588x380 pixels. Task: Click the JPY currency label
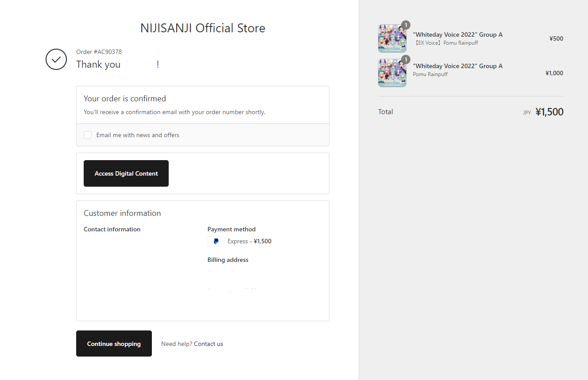tap(527, 113)
